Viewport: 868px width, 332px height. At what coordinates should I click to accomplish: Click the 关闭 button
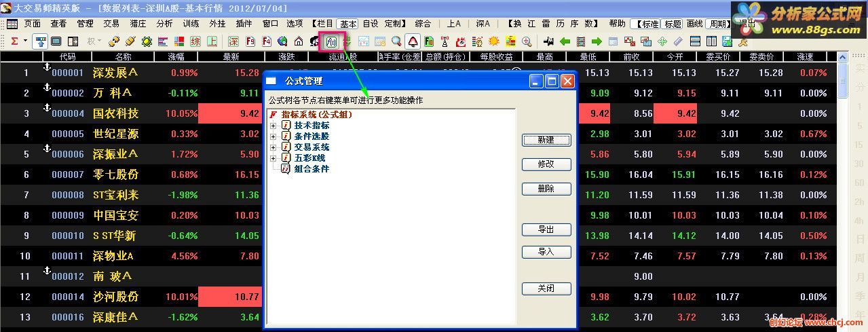546,289
